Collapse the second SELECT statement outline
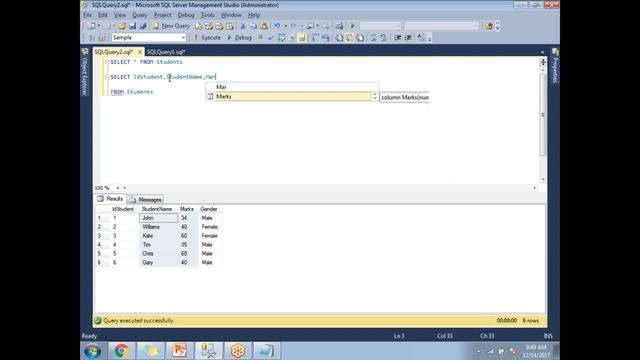 click(107, 77)
